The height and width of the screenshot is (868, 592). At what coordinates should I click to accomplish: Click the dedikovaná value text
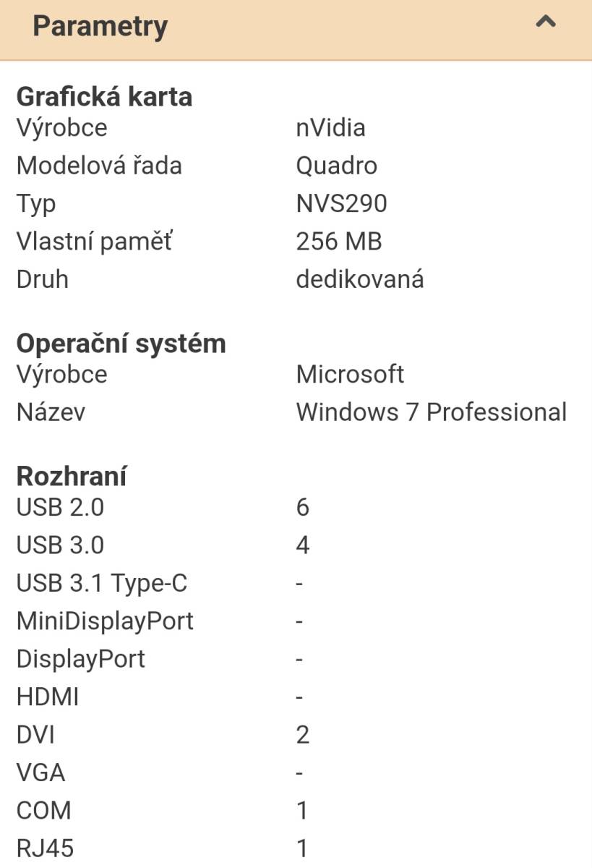(359, 279)
